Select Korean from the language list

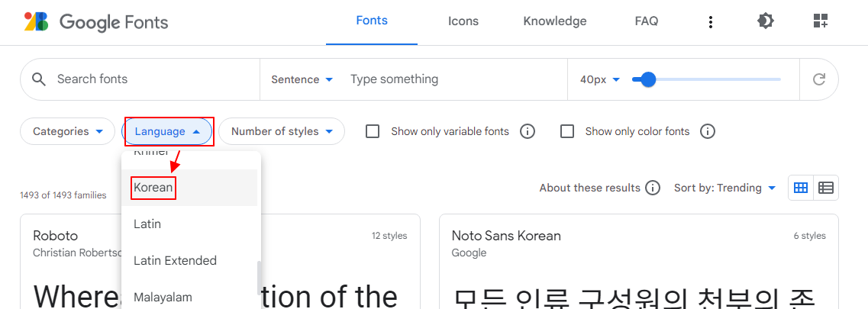pyautogui.click(x=189, y=188)
